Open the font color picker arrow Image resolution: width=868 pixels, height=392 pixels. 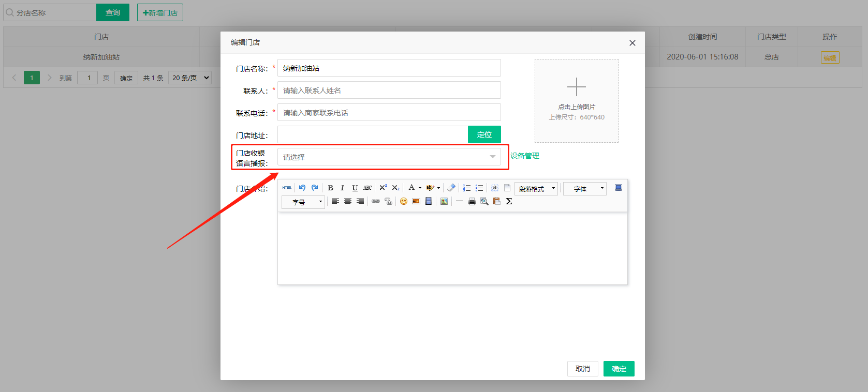click(x=420, y=188)
